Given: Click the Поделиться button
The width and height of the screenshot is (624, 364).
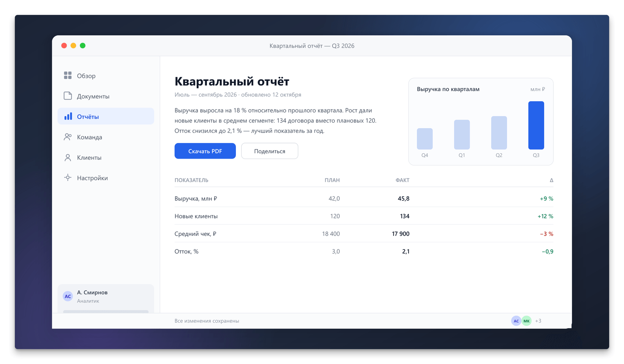Looking at the screenshot, I should coord(270,151).
